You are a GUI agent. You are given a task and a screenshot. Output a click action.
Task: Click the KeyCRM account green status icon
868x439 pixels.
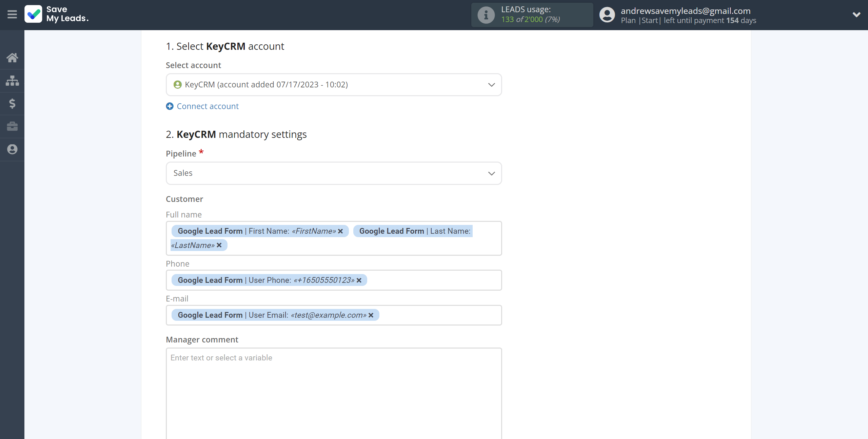(x=177, y=85)
